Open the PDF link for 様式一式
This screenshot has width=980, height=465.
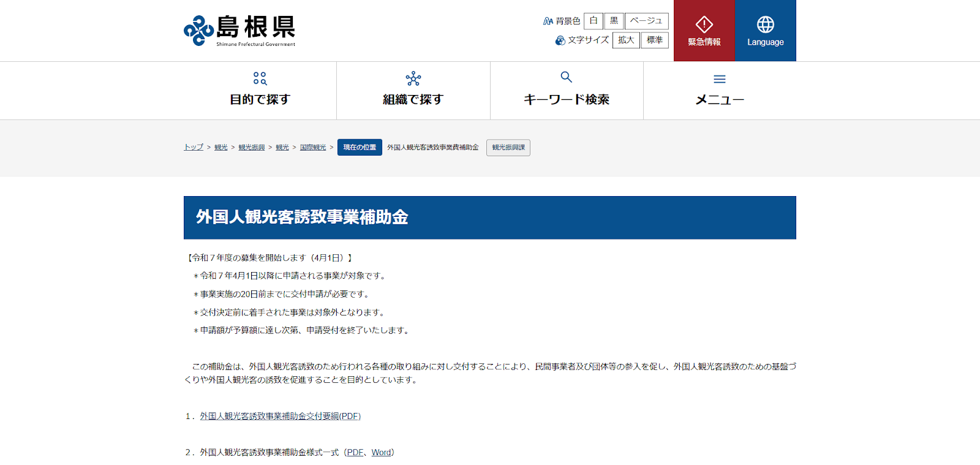pyautogui.click(x=355, y=453)
